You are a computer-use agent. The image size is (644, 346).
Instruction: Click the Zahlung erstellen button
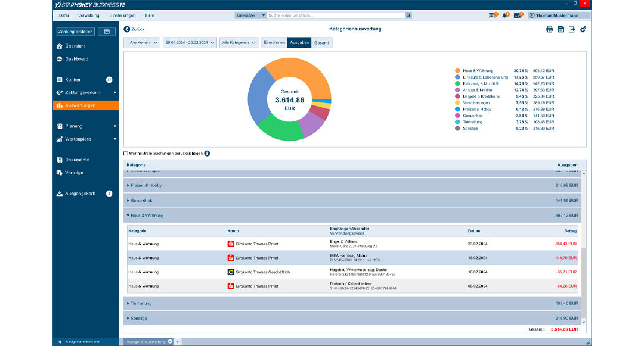click(x=76, y=31)
